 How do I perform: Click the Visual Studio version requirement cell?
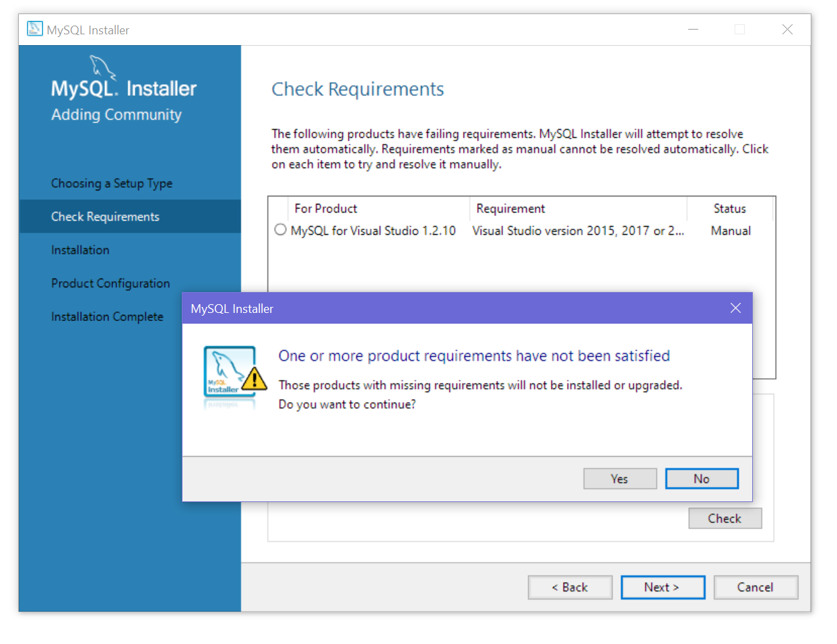(578, 230)
